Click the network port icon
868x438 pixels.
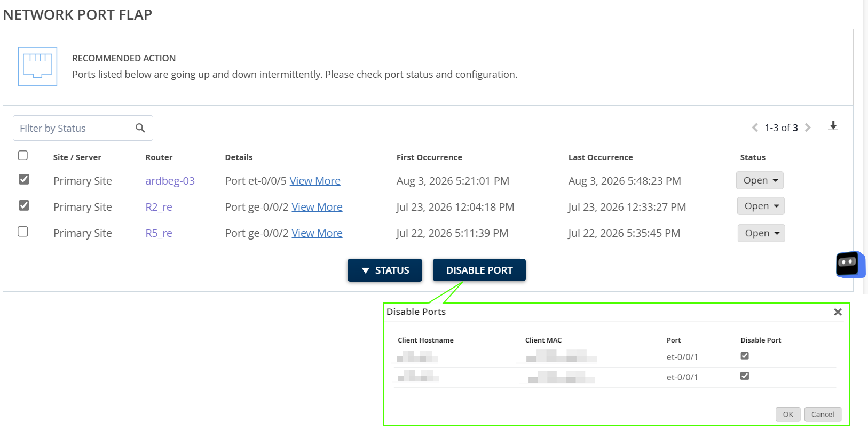click(x=37, y=67)
